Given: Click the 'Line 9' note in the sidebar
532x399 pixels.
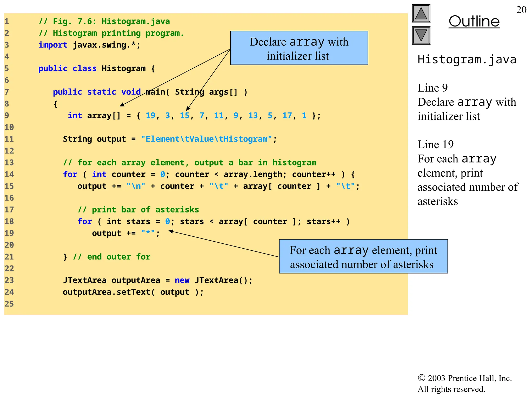Looking at the screenshot, I should [432, 88].
